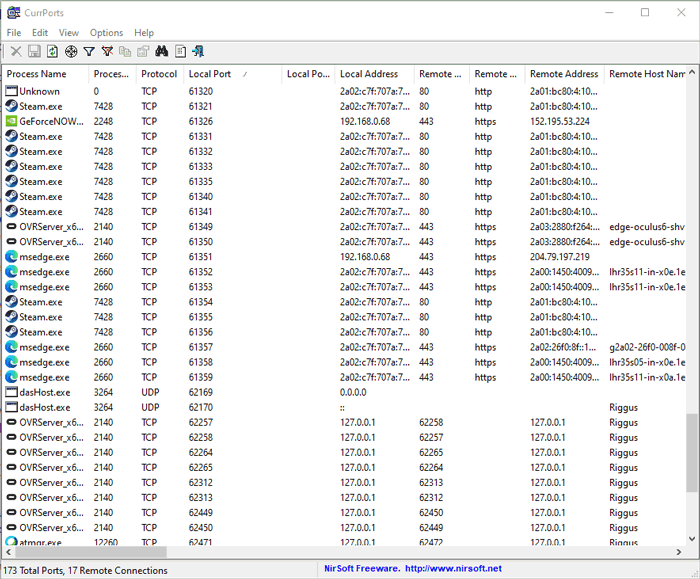Click the horizontal scrollbar left arrow
This screenshot has height=579, width=700.
tap(8, 552)
